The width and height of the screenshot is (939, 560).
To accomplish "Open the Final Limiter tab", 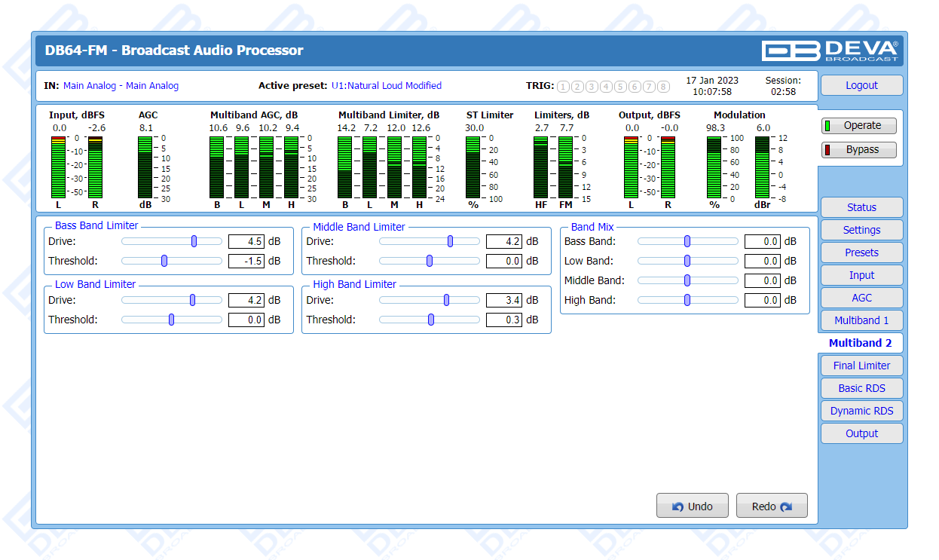I will (861, 366).
